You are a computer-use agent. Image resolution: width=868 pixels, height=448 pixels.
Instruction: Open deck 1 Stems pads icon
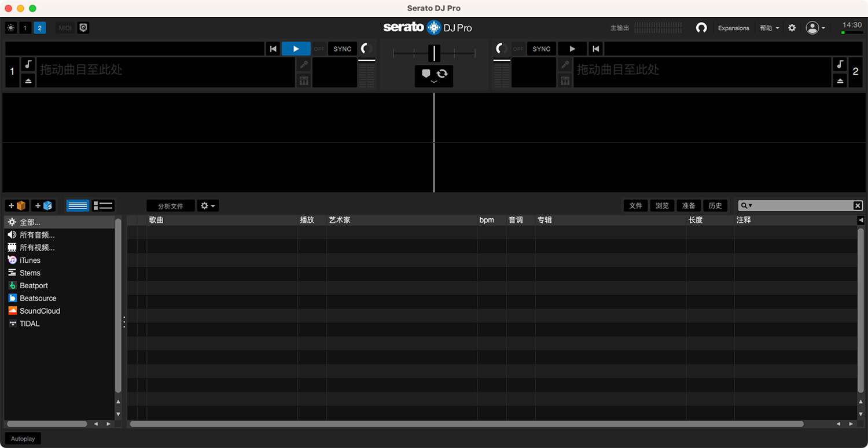tap(304, 80)
